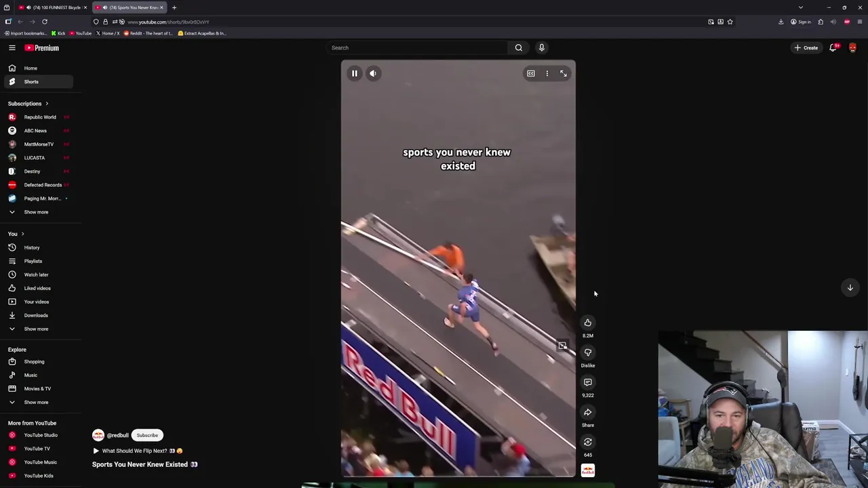Open the Paging Mr. Morrow subscription

click(37, 199)
